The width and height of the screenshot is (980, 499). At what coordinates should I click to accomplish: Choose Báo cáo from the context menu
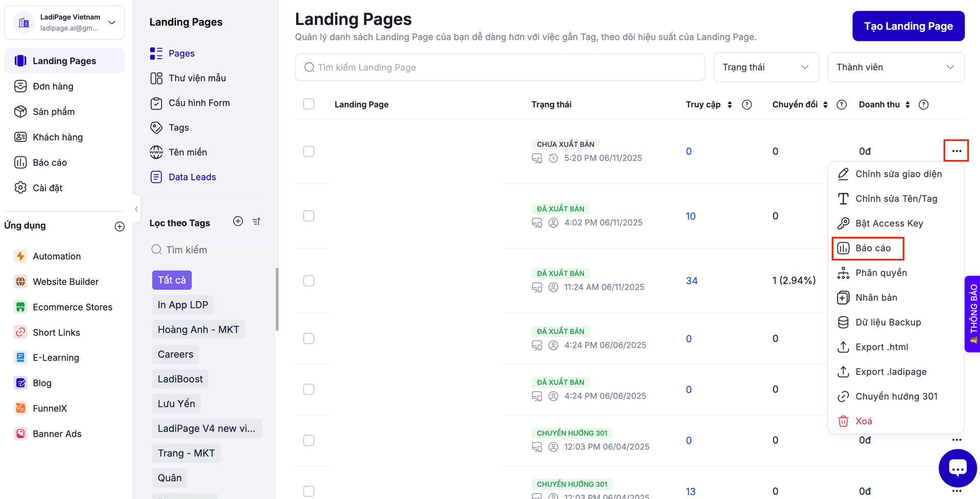873,248
